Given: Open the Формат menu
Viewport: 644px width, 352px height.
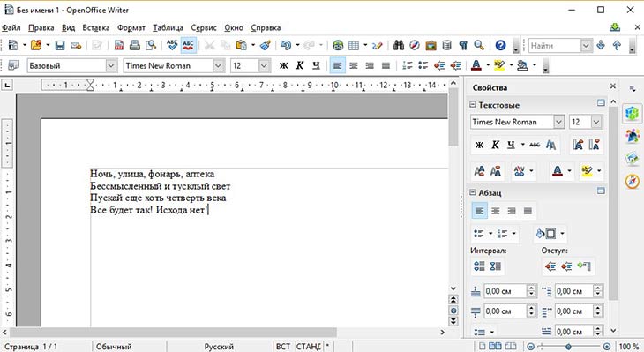Looking at the screenshot, I should point(131,27).
